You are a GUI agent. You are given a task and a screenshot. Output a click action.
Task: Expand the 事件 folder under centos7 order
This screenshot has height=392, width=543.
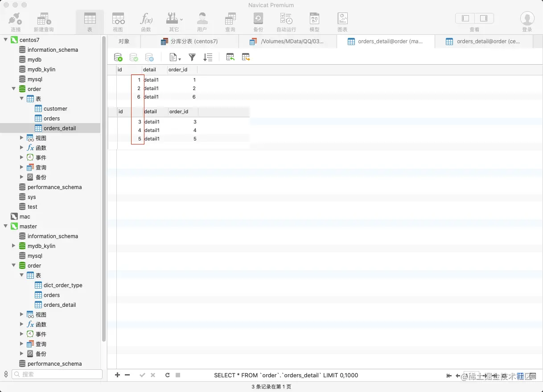21,157
